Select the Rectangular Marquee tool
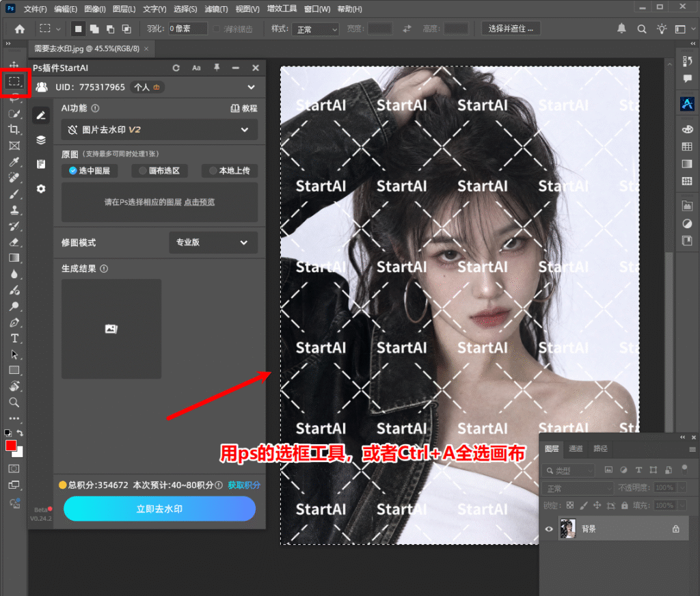700x596 pixels. click(14, 81)
